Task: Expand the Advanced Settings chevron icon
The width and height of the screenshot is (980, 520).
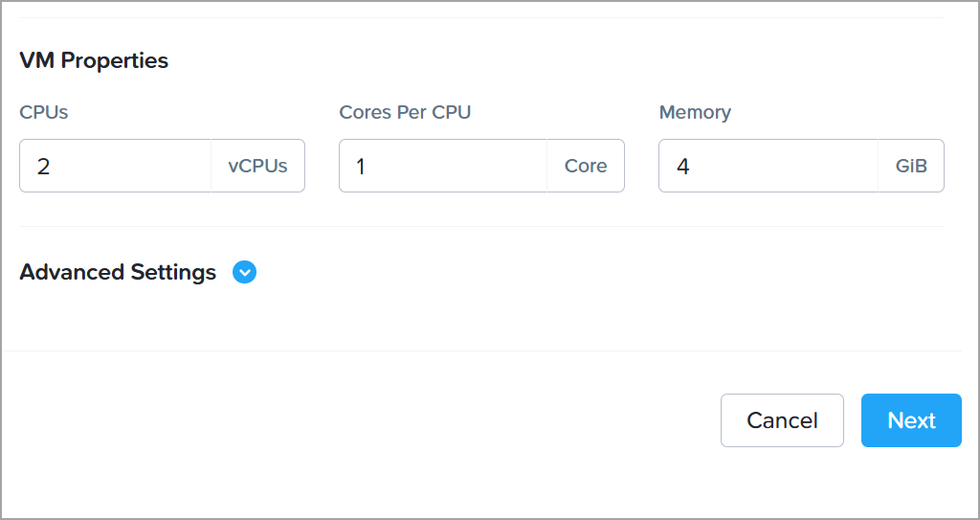Action: (245, 273)
